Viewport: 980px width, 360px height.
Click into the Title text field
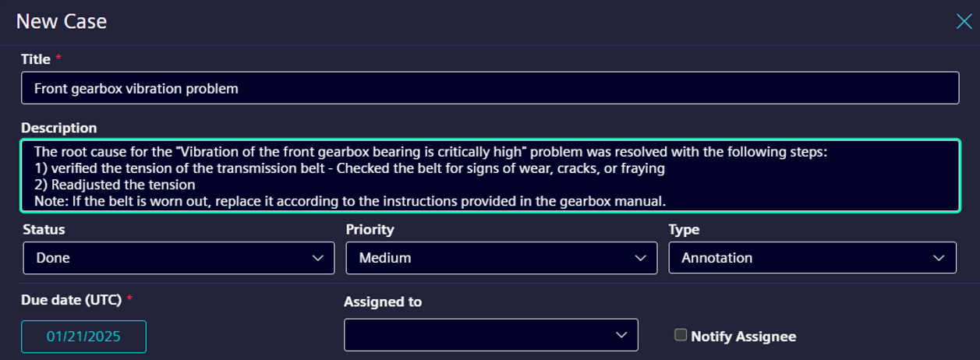(490, 88)
